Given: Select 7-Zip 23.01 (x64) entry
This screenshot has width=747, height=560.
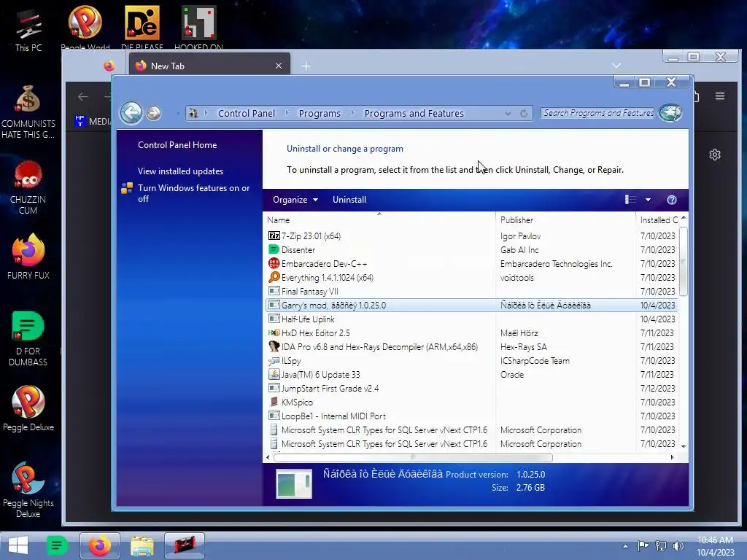Looking at the screenshot, I should 472,236.
